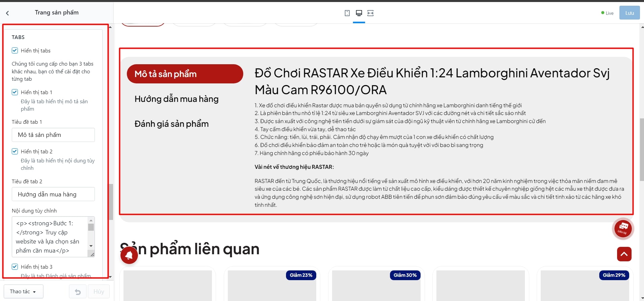
Task: Click the sidebar scrollbar thumb
Action: (x=111, y=202)
